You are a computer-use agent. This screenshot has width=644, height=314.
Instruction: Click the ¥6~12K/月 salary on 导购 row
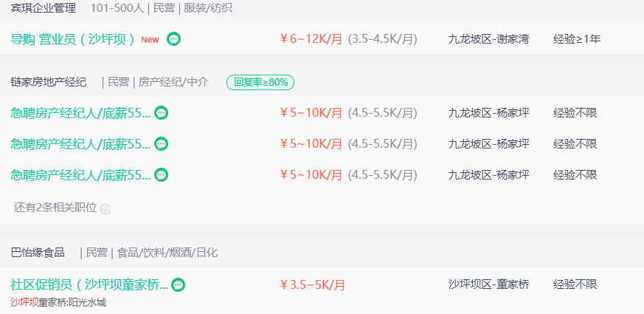click(x=311, y=39)
